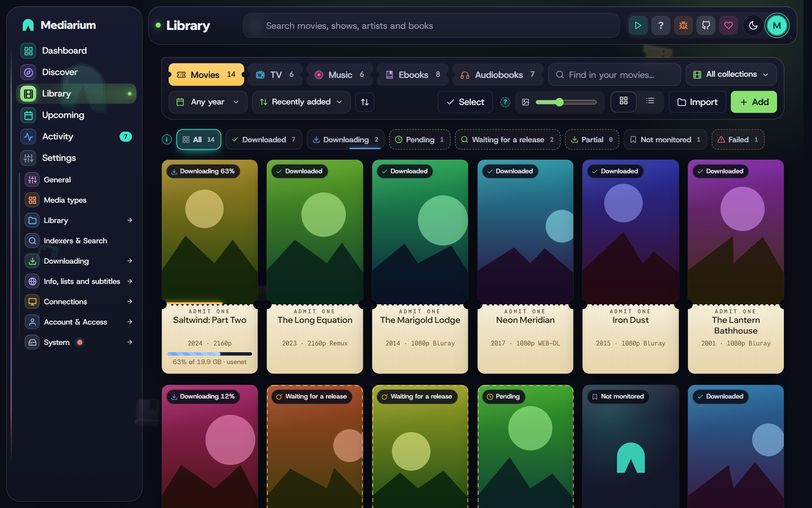Viewport: 812px width, 508px height.
Task: Switch to grid view layout
Action: [x=624, y=101]
